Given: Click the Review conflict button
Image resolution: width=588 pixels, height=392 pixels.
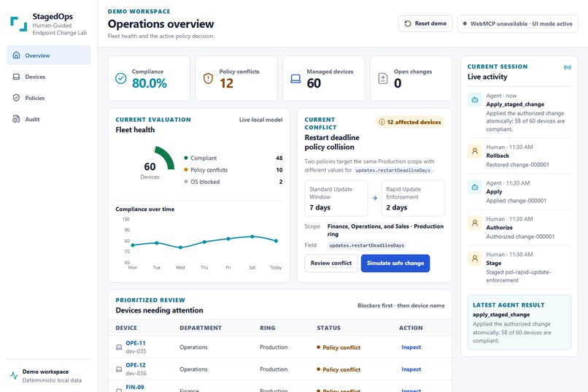Looking at the screenshot, I should click(331, 264).
